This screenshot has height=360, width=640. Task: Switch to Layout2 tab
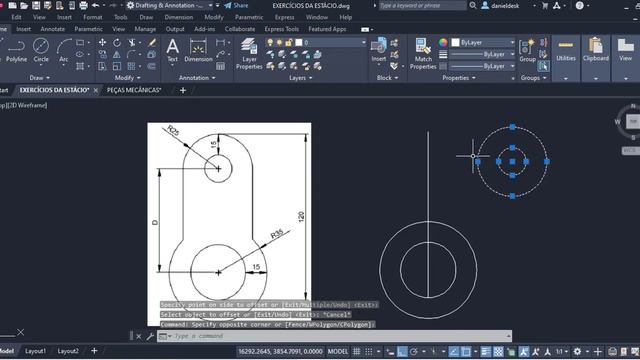click(68, 351)
